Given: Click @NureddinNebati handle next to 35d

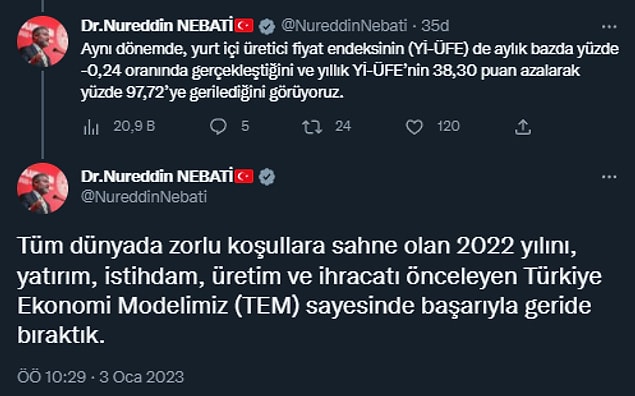Looking at the screenshot, I should 344,26.
